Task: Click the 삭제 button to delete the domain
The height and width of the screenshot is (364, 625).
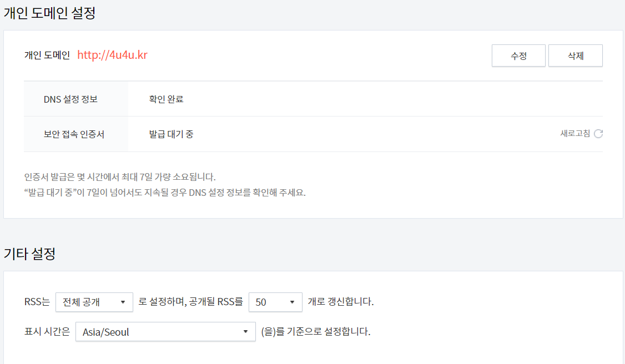Action: pos(575,55)
